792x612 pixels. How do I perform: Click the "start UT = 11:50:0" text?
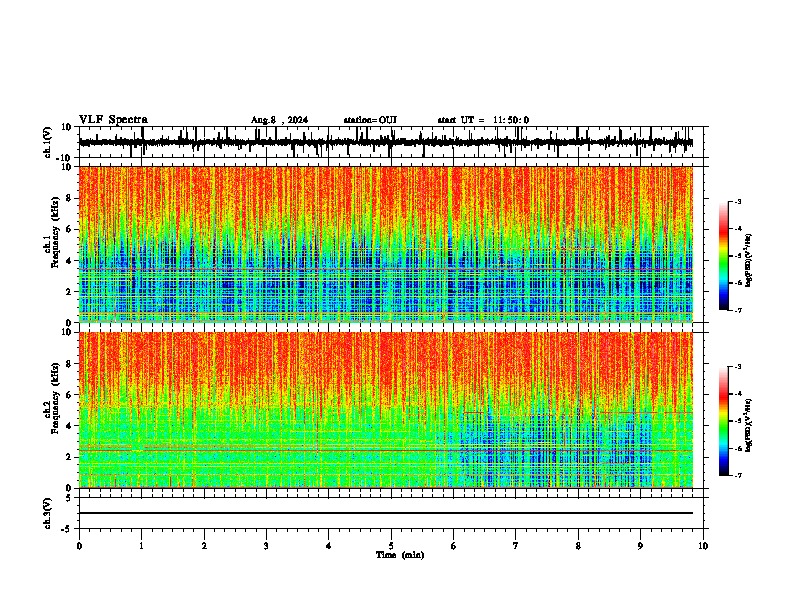point(483,120)
